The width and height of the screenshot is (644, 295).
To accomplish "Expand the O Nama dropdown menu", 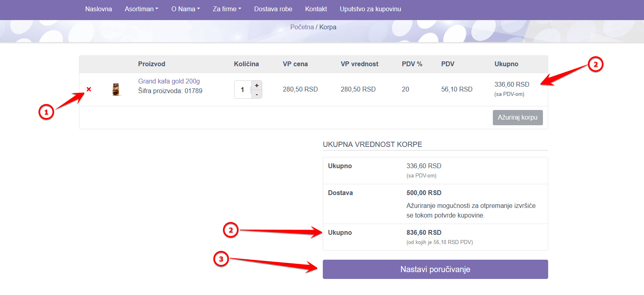I will (185, 9).
